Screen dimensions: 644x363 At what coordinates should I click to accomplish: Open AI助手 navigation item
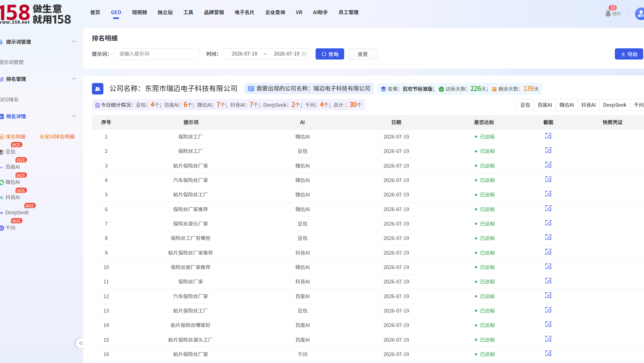pyautogui.click(x=320, y=12)
